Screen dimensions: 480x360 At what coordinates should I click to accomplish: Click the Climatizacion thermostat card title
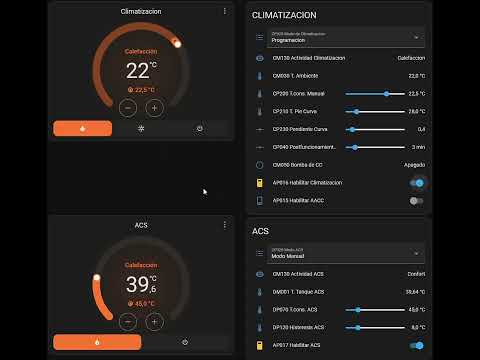pyautogui.click(x=141, y=11)
